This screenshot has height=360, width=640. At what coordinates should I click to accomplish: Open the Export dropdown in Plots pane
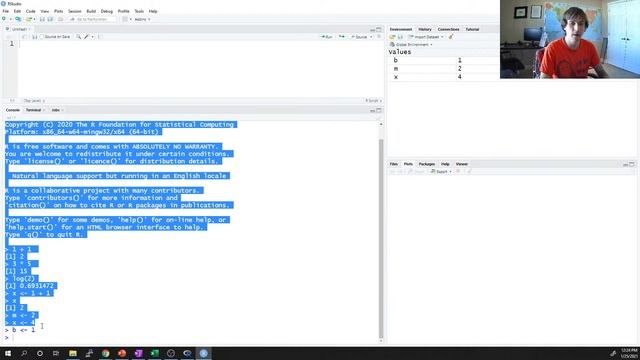[441, 172]
